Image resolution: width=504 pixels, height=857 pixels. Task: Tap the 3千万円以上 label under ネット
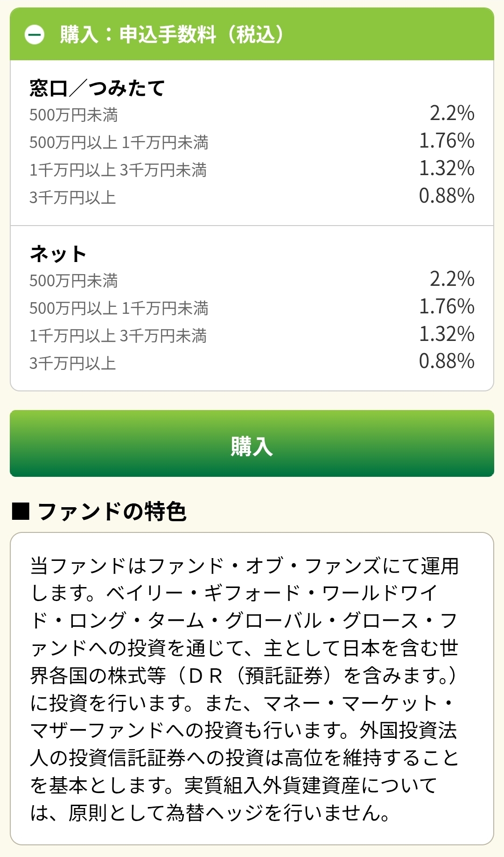point(72,363)
